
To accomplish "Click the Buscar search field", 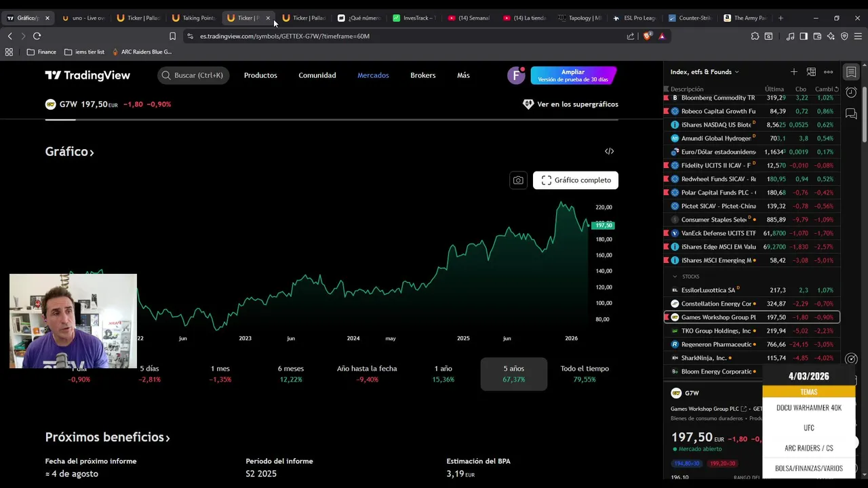I will [x=193, y=75].
